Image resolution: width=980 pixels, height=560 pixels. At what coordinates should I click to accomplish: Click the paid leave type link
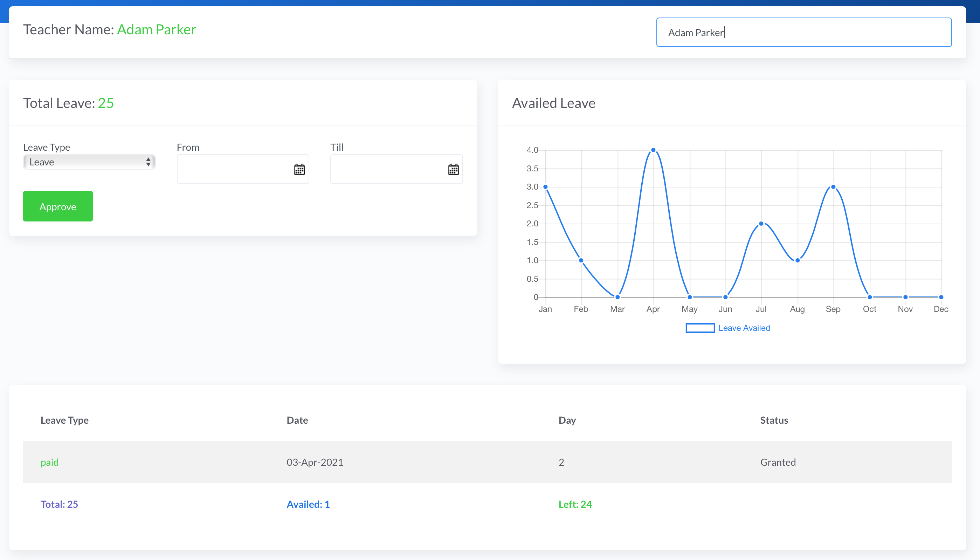pos(50,462)
